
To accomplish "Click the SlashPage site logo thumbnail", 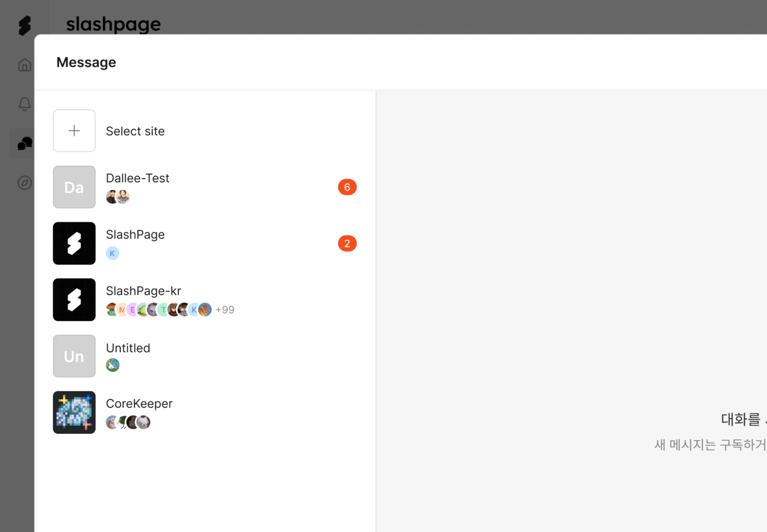I will [74, 243].
